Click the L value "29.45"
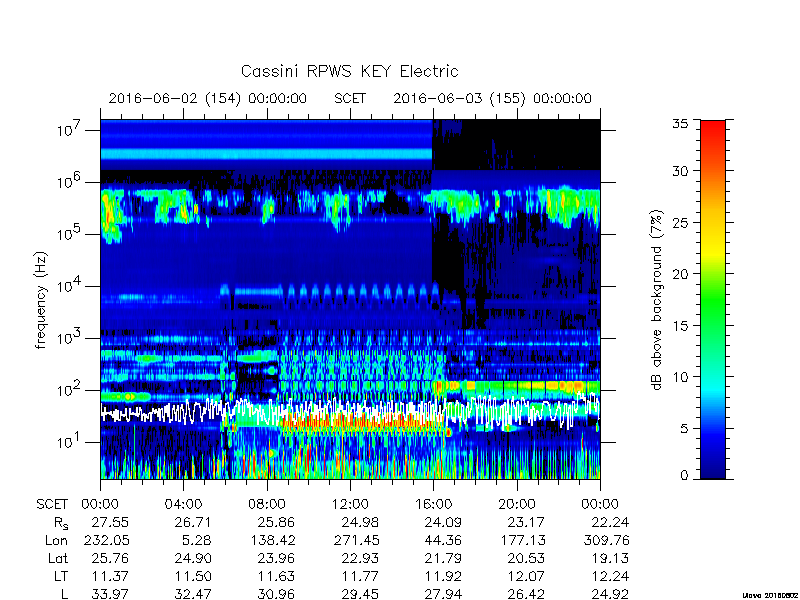The image size is (800, 600). click(360, 594)
